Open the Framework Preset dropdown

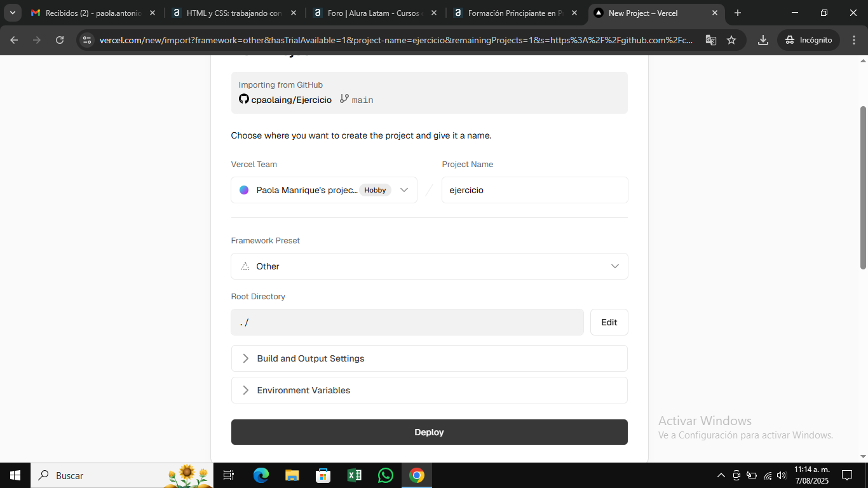[430, 266]
